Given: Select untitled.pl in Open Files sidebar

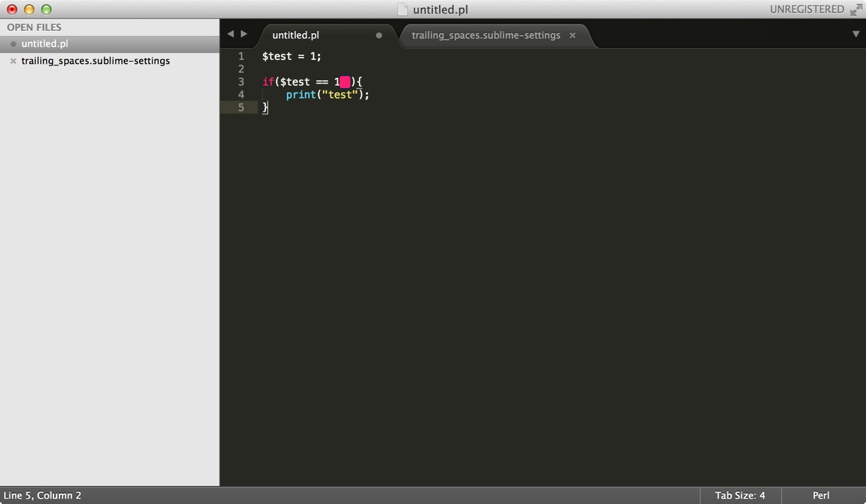Looking at the screenshot, I should tap(109, 44).
